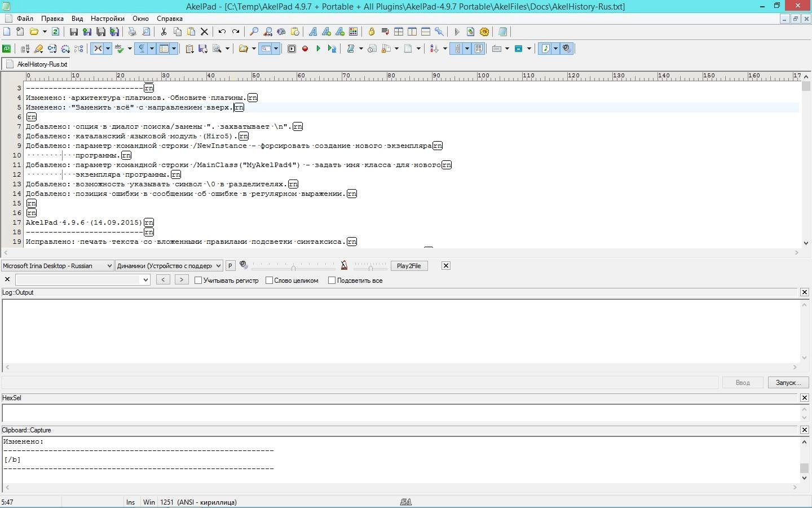
Task: Select the AkelHistory-Rus.txt tab
Action: pyautogui.click(x=36, y=64)
